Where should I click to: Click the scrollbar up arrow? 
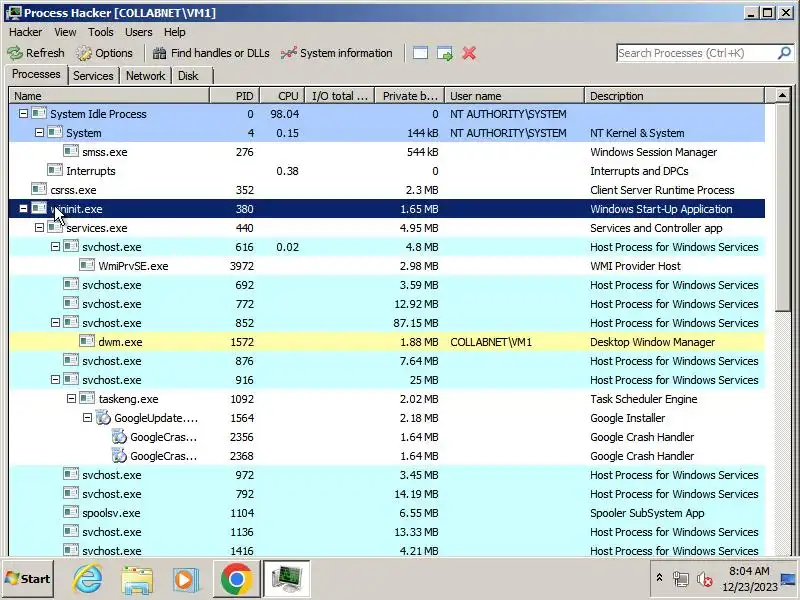point(782,95)
